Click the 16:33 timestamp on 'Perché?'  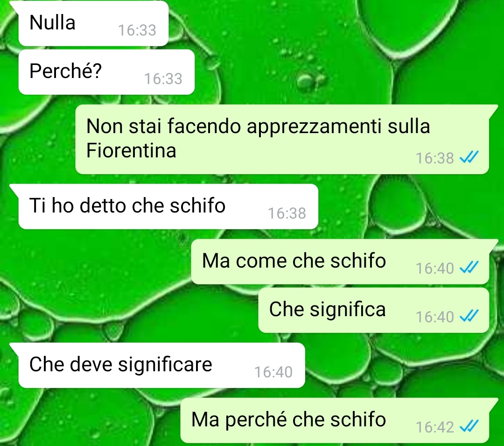pyautogui.click(x=163, y=79)
